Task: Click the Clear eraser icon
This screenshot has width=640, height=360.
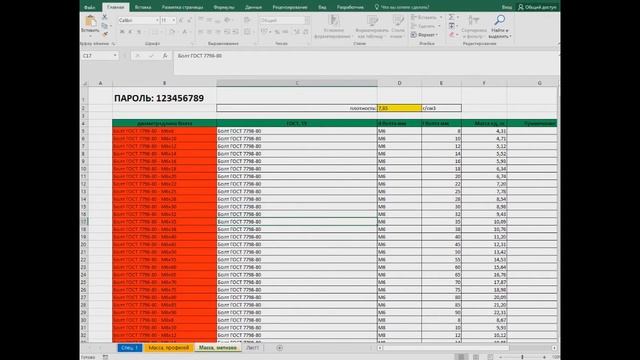Action: coord(451,35)
